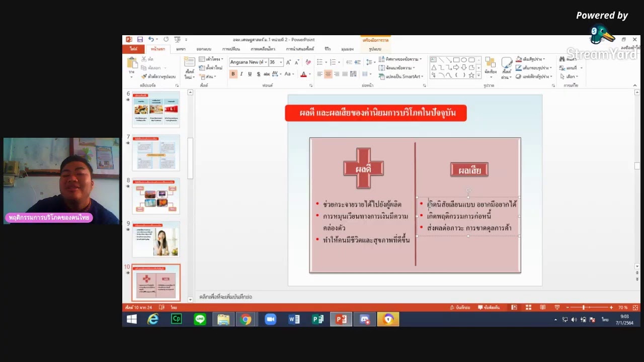Image resolution: width=644 pixels, height=362 pixels.
Task: Switch to the Slide Show ribbon tab
Action: point(300,49)
